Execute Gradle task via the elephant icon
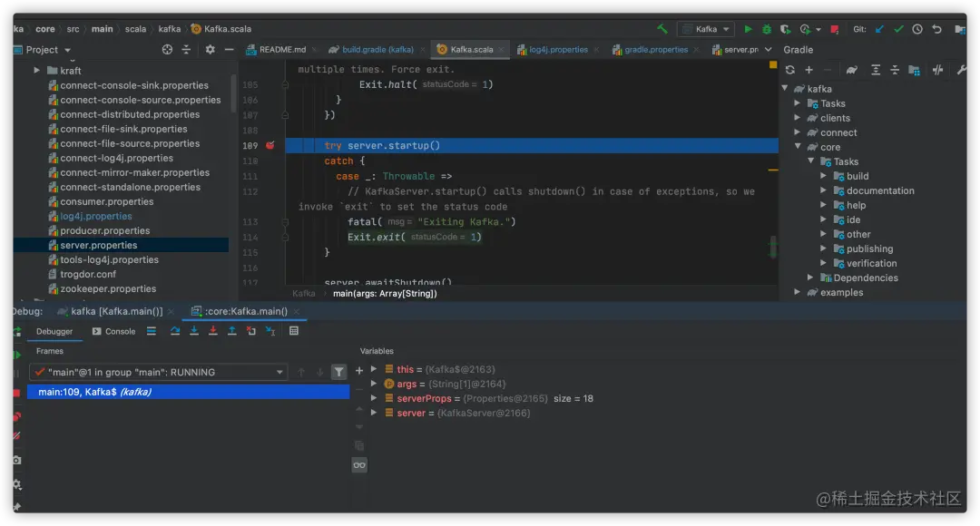Screen dimensions: 980x526 tap(851, 70)
